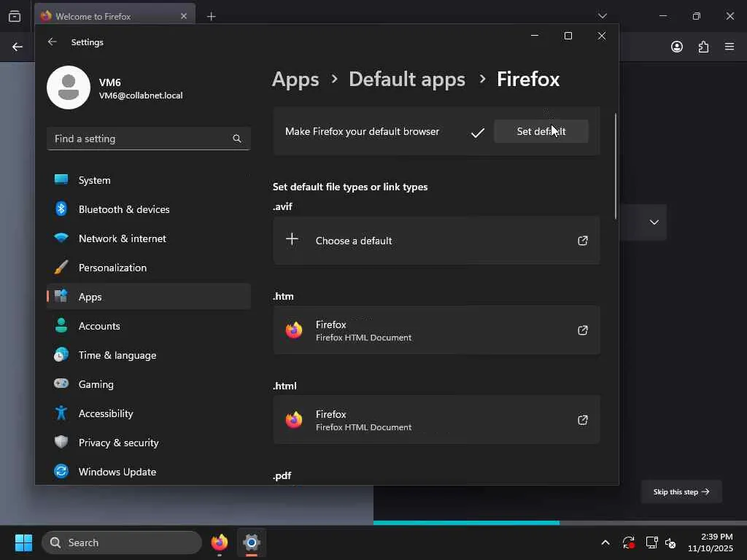Change .htm default Firefox entry
This screenshot has width=747, height=560.
pos(436,330)
